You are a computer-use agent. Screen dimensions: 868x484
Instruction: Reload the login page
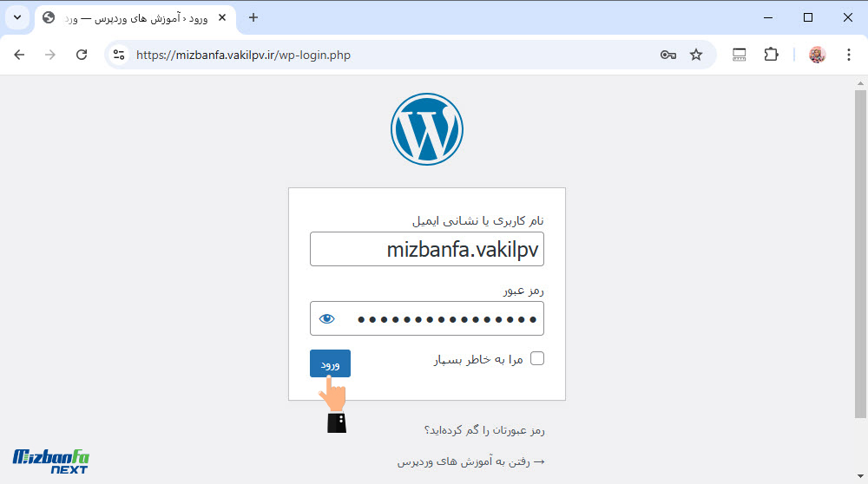(x=82, y=55)
